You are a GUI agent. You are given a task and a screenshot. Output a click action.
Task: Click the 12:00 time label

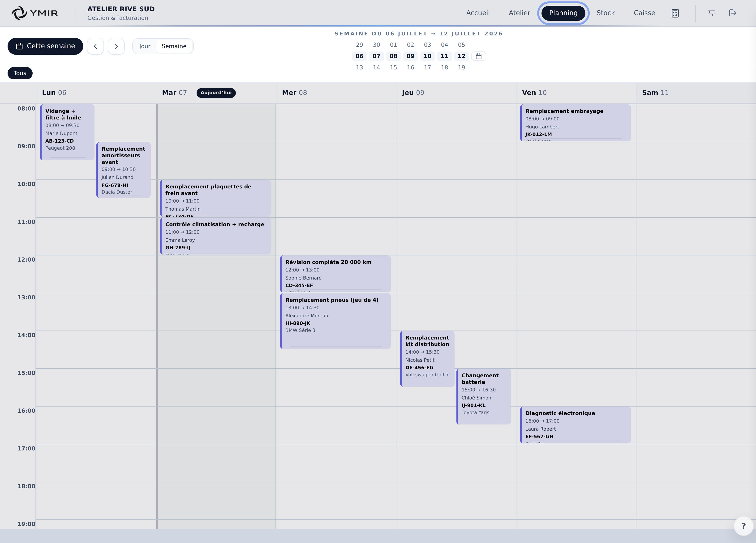[x=26, y=259]
